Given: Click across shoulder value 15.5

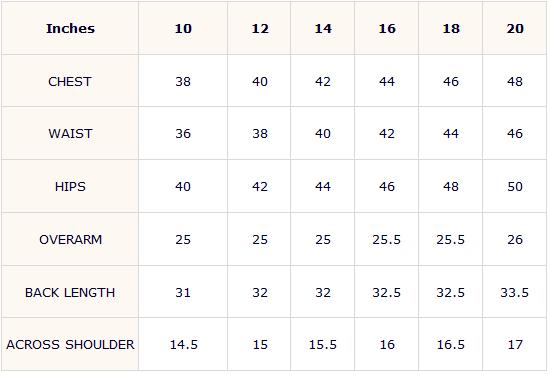Looking at the screenshot, I should point(323,345).
